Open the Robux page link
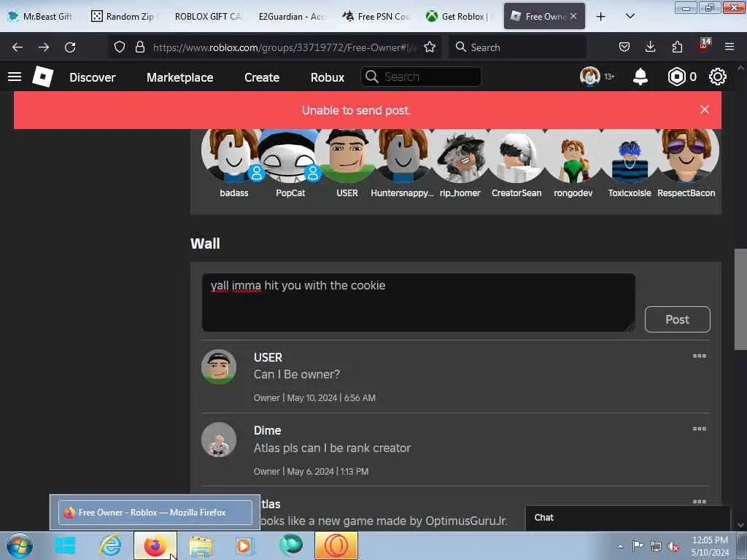 click(328, 77)
